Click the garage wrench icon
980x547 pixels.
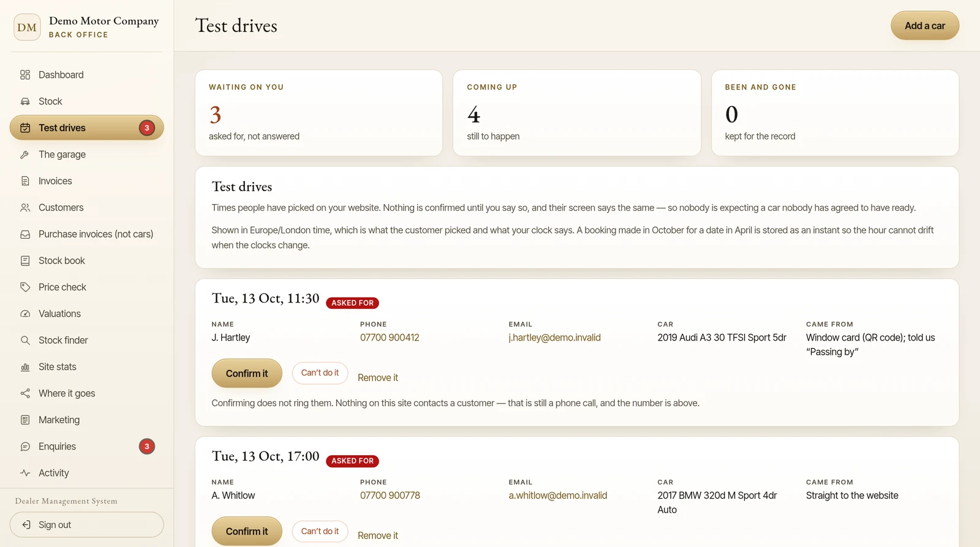(x=25, y=154)
